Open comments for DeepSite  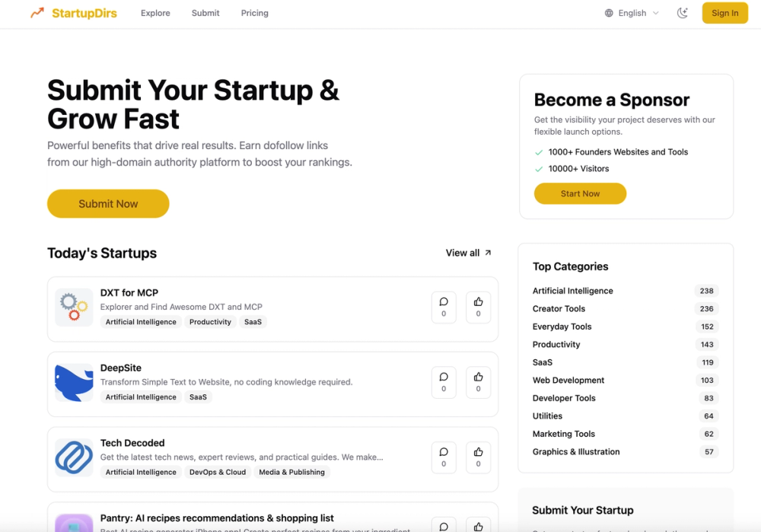(444, 382)
